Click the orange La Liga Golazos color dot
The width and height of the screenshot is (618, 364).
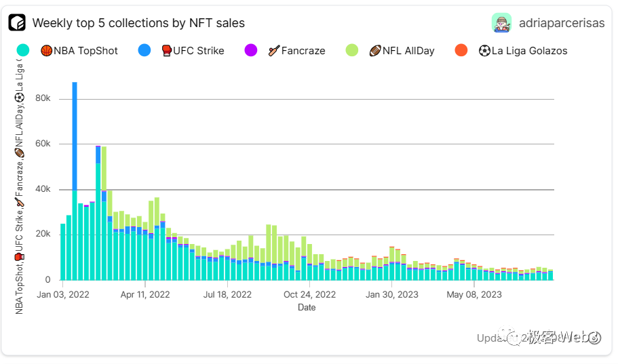(461, 50)
